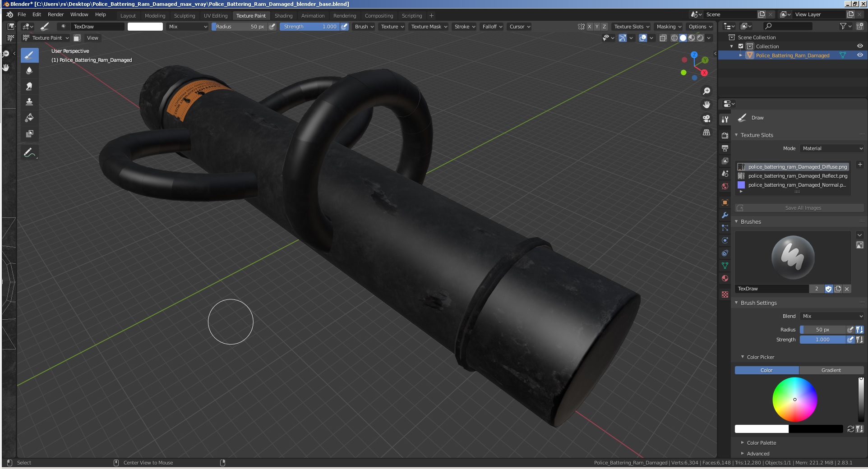
Task: Toggle Collection exclude checkbox in outliner
Action: (x=741, y=46)
